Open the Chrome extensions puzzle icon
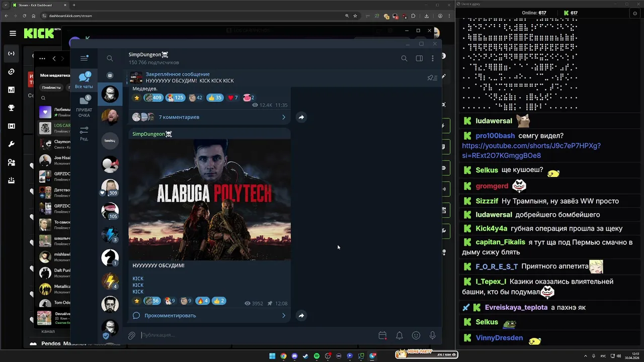Viewport: 644px width, 362px height. pyautogui.click(x=413, y=16)
